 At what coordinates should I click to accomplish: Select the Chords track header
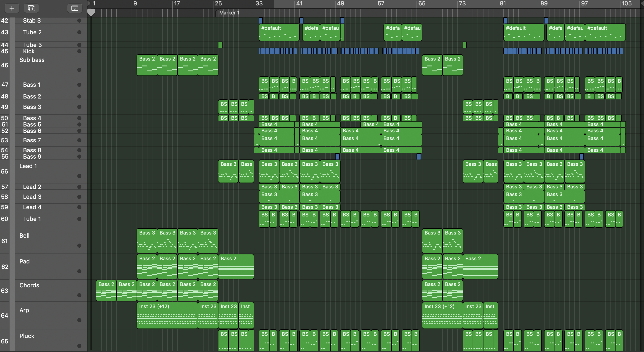tap(51, 290)
